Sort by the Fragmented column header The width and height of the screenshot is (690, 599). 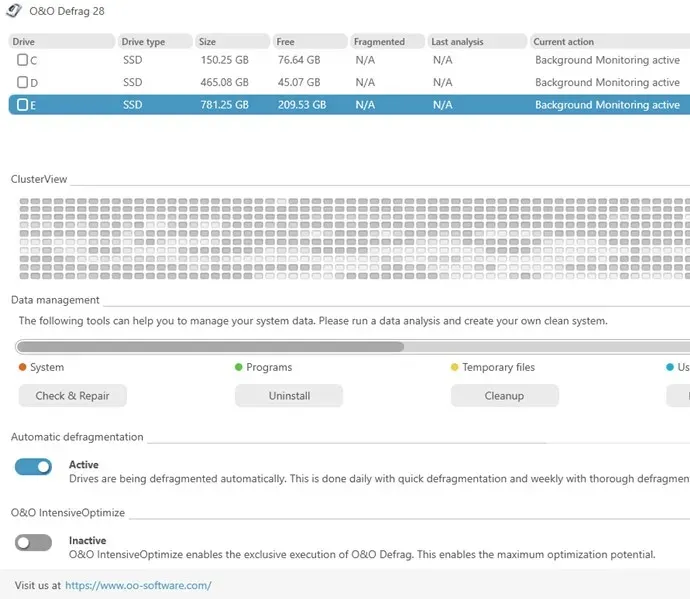(387, 41)
